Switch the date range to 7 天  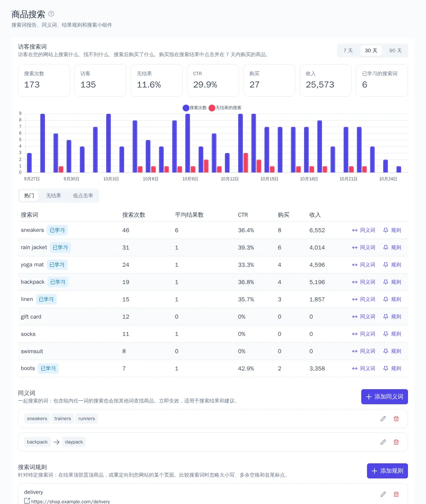coord(348,51)
